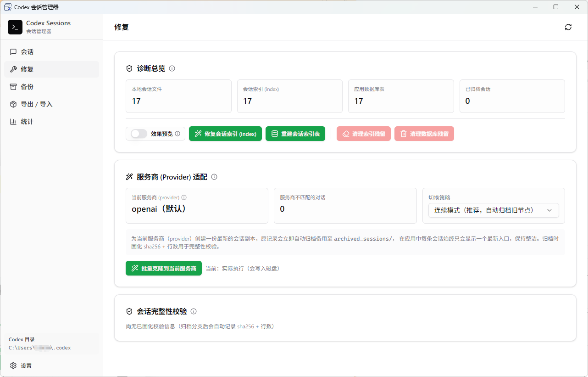Click the 清理数据库残留 button
588x377 pixels.
pyautogui.click(x=424, y=134)
